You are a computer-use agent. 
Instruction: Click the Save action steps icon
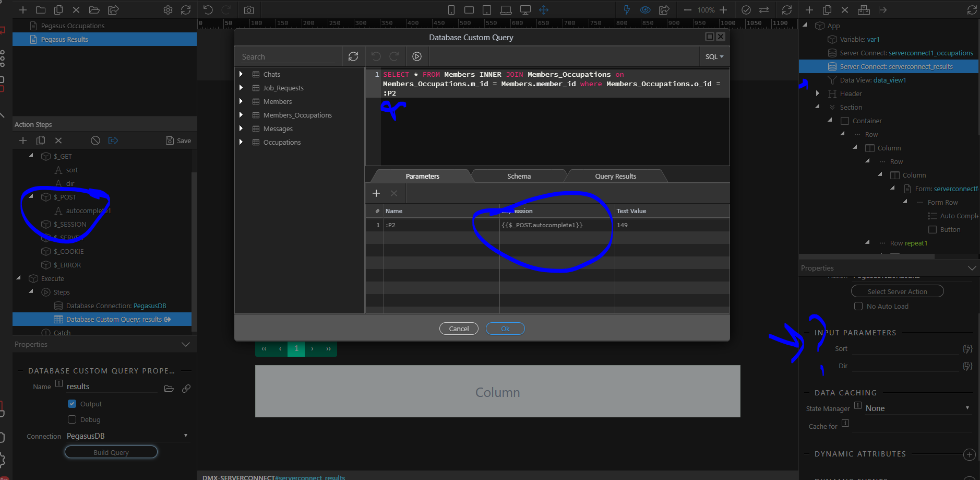(x=178, y=141)
